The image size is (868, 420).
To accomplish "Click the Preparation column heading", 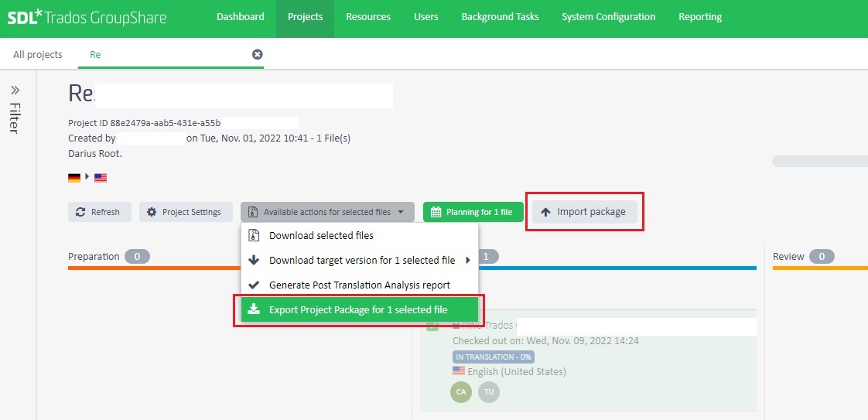I will click(x=94, y=257).
